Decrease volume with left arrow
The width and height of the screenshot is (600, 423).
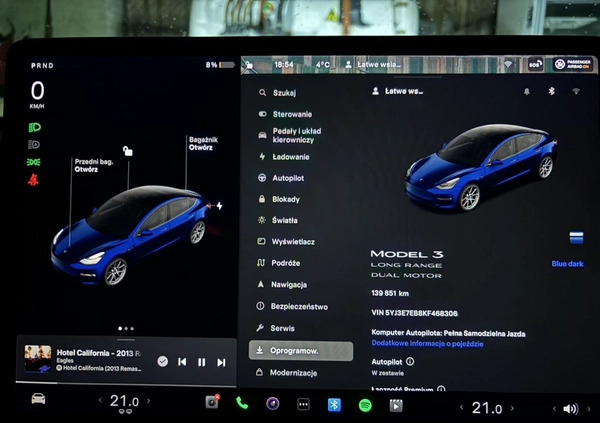554,408
